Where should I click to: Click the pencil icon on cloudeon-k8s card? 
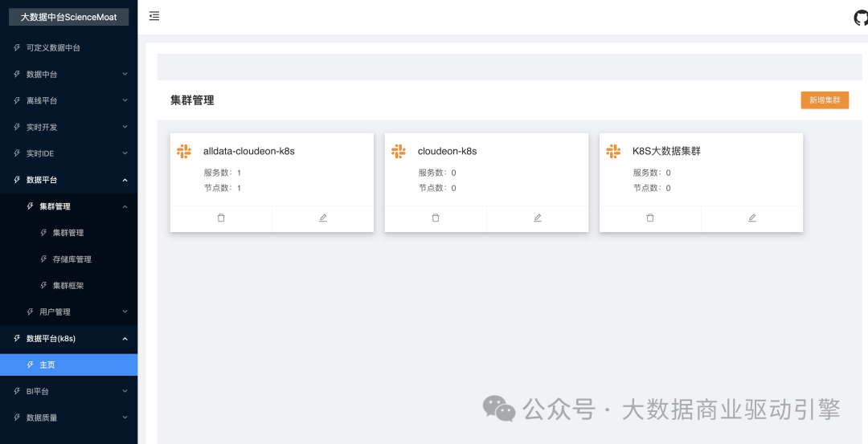coord(538,218)
